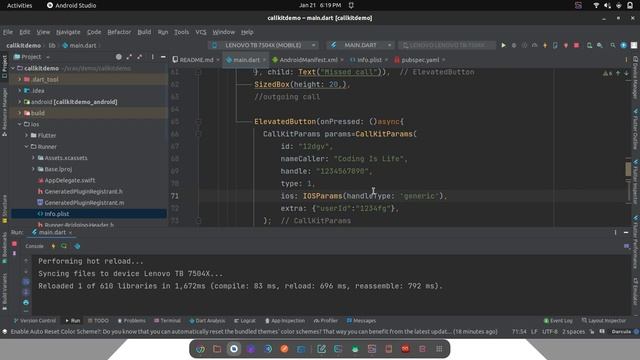Viewport: 640px width, 360px height.
Task: Click Collapse All icon in Project panel header
Action: 140,57
